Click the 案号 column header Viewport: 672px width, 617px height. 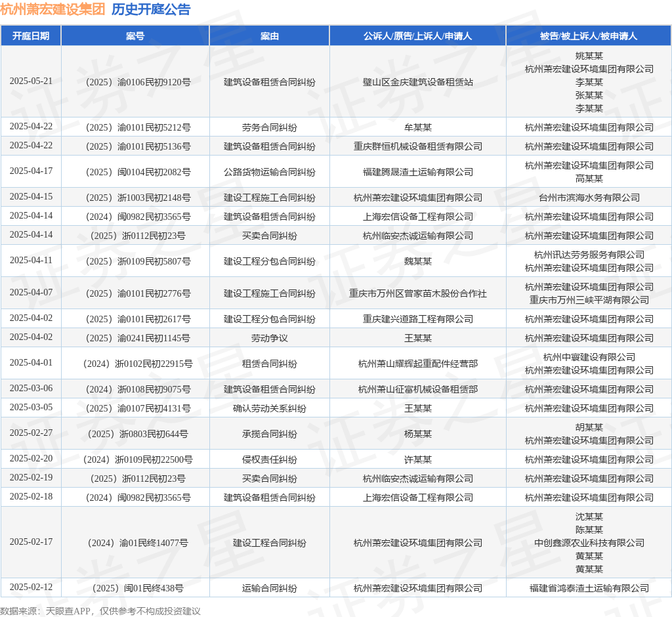(135, 36)
